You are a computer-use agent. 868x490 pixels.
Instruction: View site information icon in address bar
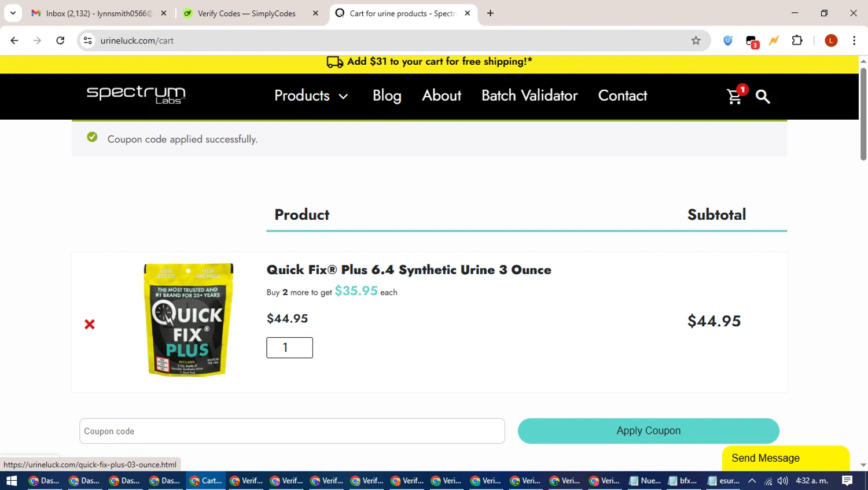coord(88,40)
